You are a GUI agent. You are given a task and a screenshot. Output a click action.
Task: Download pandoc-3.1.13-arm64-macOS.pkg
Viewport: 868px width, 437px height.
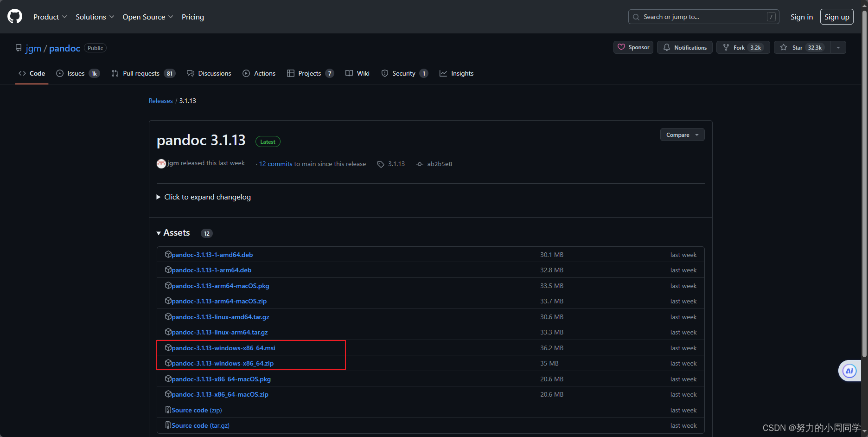coord(220,286)
